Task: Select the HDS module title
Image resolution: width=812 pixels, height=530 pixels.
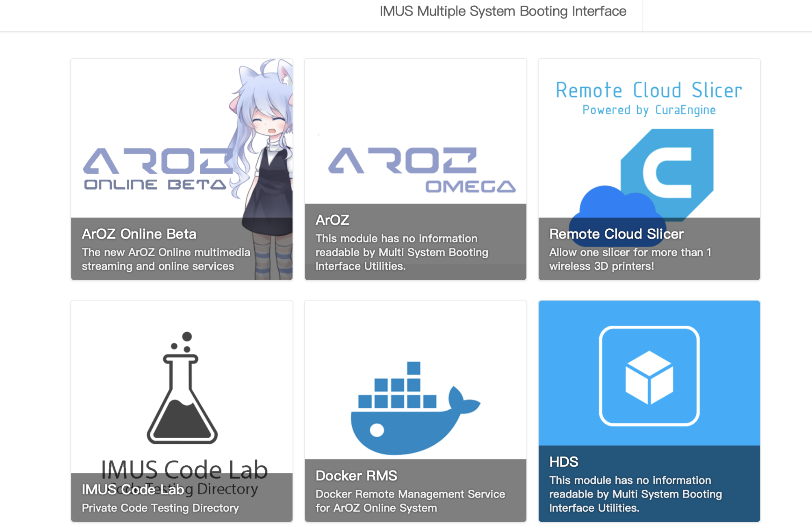Action: [x=563, y=462]
